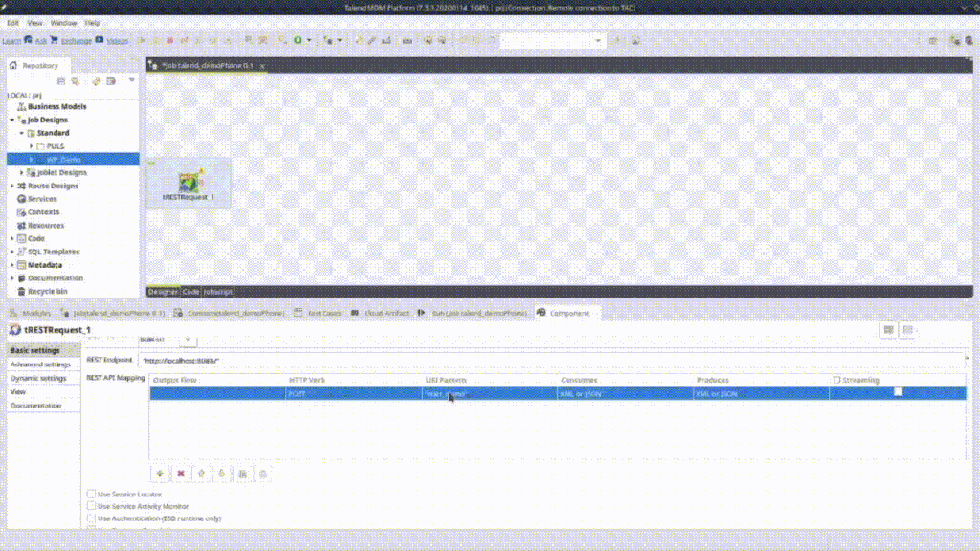Click the Repository home icon
The image size is (980, 551).
pos(13,66)
